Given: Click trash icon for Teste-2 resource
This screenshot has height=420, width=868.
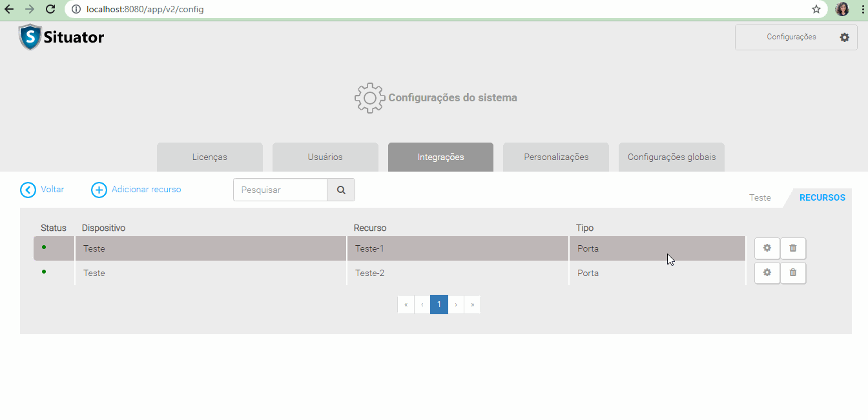Looking at the screenshot, I should (x=793, y=273).
